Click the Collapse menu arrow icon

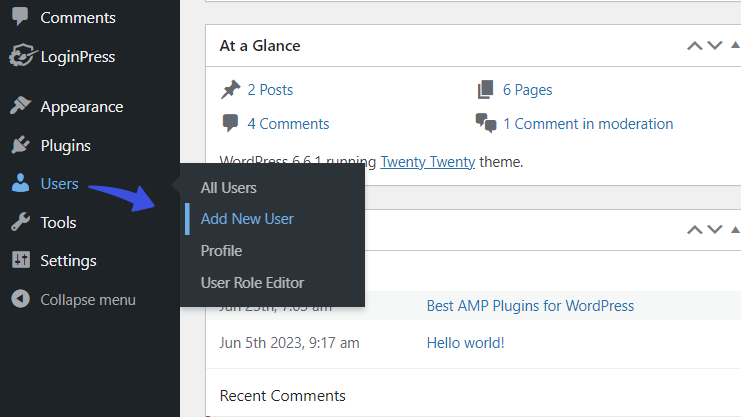tap(20, 299)
